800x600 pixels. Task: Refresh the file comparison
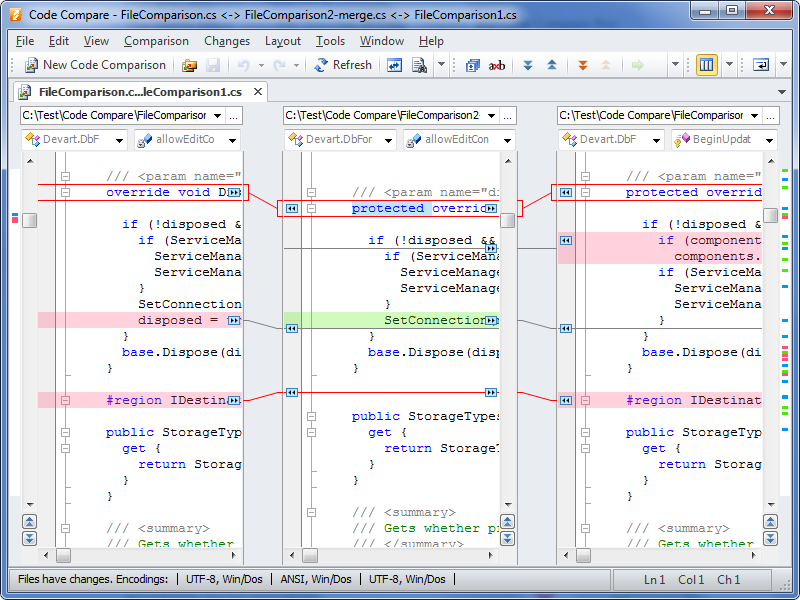[x=345, y=65]
